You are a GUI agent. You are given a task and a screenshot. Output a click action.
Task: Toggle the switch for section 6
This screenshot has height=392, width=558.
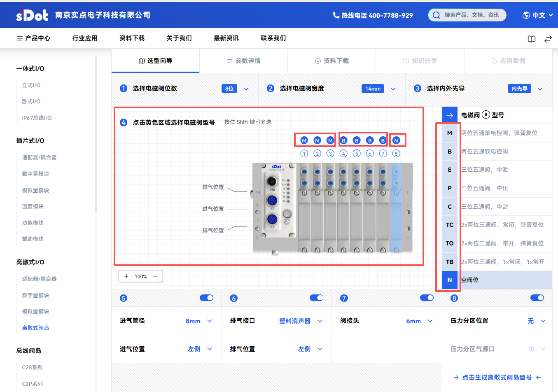pos(316,298)
